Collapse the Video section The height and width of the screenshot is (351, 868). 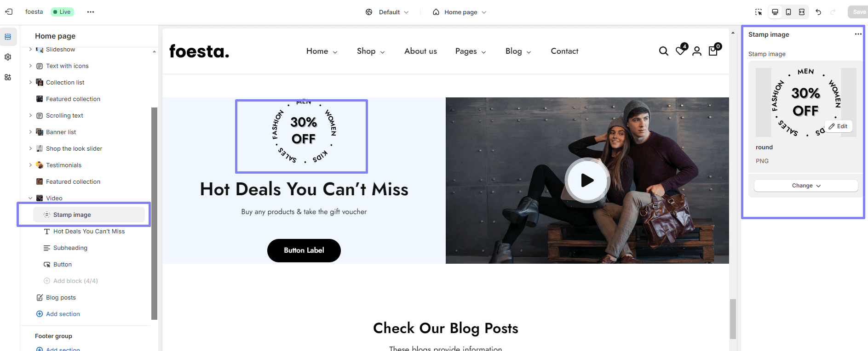tap(30, 198)
